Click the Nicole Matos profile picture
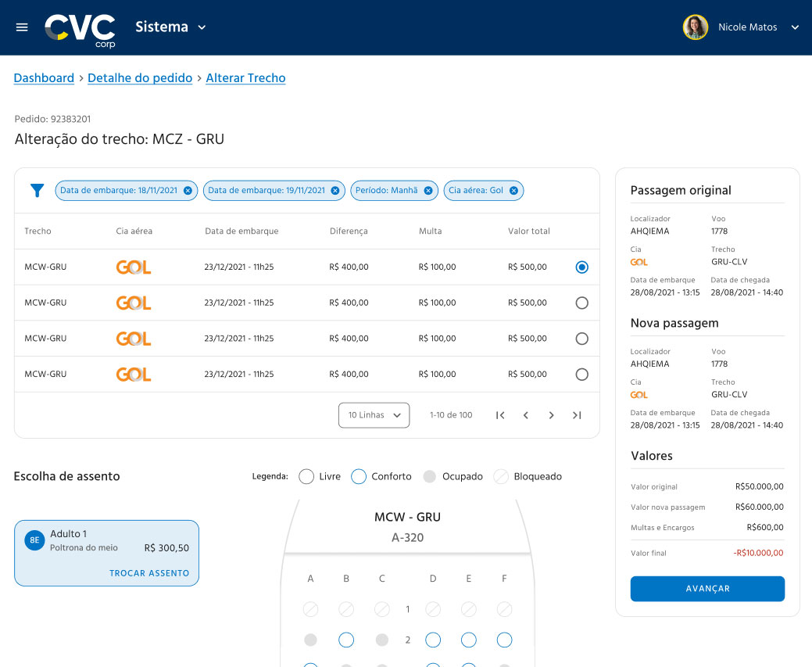 [695, 27]
